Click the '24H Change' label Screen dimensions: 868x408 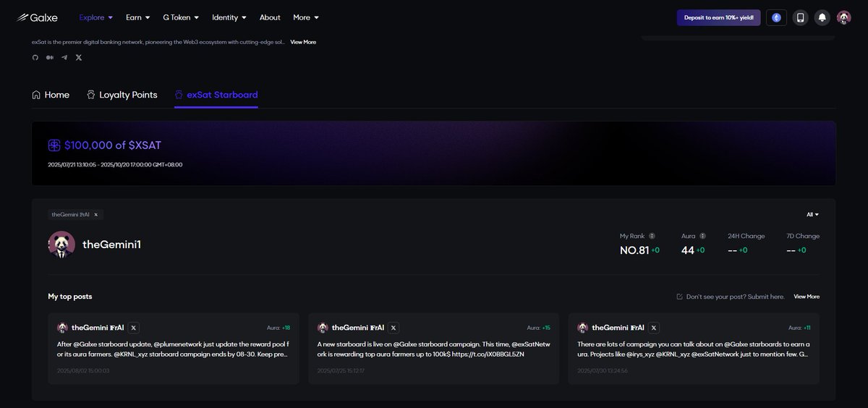[746, 236]
